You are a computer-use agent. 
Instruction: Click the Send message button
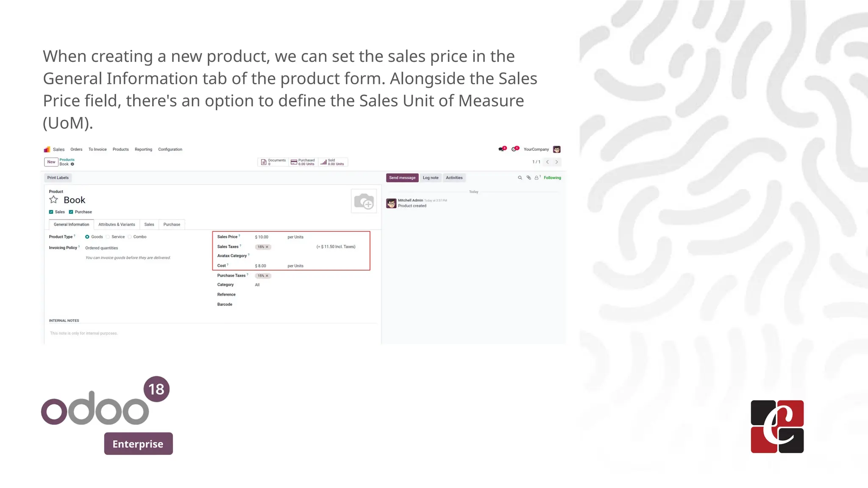[x=402, y=178]
